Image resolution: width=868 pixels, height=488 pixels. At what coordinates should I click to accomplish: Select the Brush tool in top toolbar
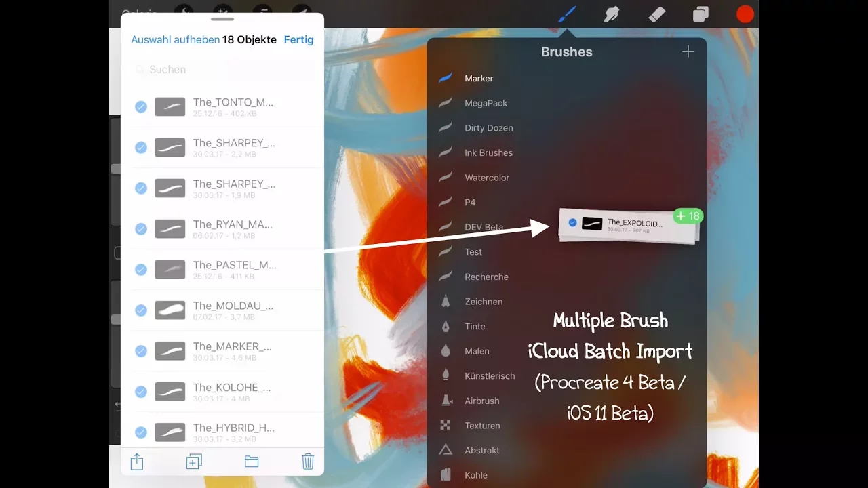(x=567, y=14)
